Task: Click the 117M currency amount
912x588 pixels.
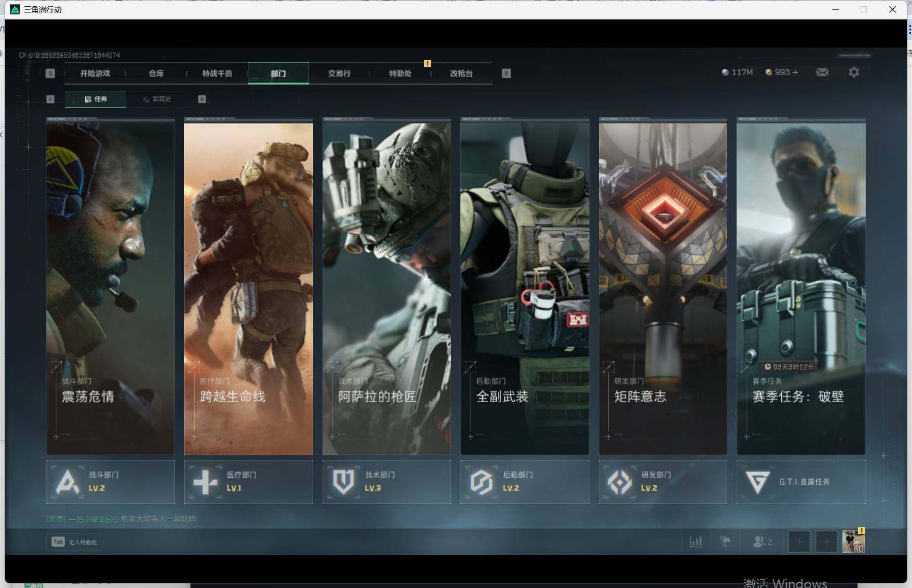Action: point(742,73)
